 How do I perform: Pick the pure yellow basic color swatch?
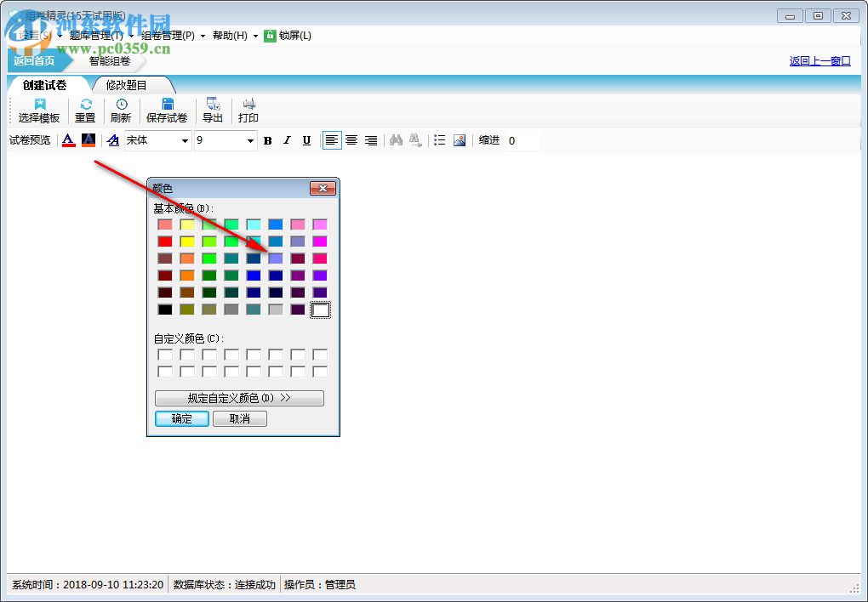pyautogui.click(x=187, y=241)
